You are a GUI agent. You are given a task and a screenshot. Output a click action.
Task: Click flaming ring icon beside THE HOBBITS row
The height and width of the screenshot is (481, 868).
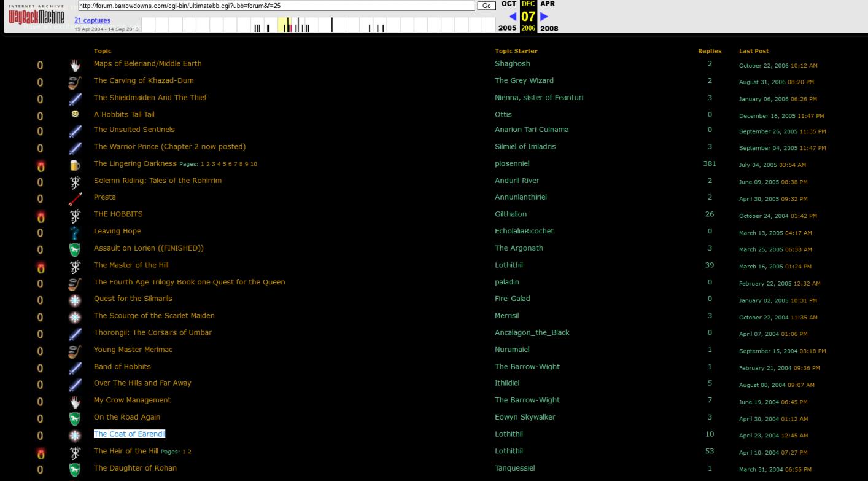pos(41,216)
